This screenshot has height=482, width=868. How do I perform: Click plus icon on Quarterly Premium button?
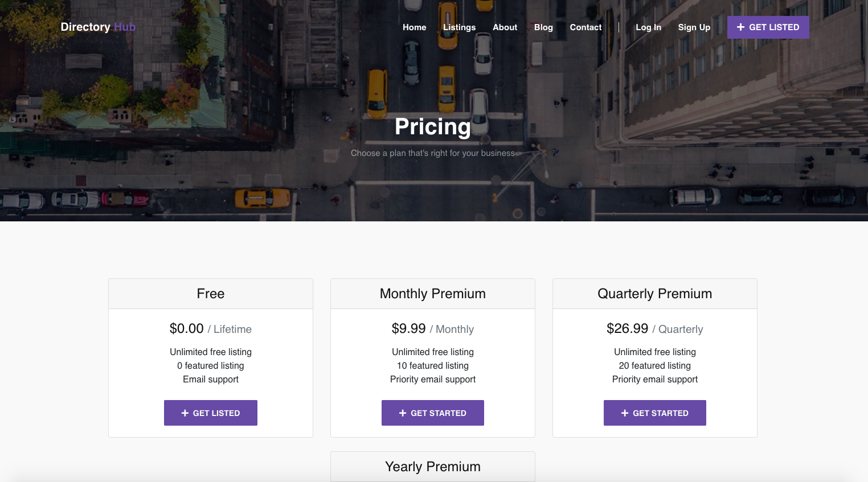click(625, 413)
